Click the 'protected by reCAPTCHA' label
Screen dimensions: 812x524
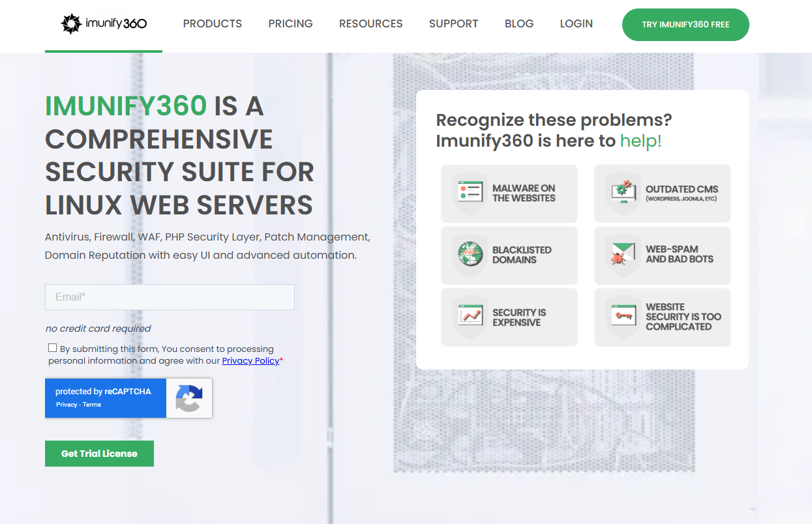(103, 392)
